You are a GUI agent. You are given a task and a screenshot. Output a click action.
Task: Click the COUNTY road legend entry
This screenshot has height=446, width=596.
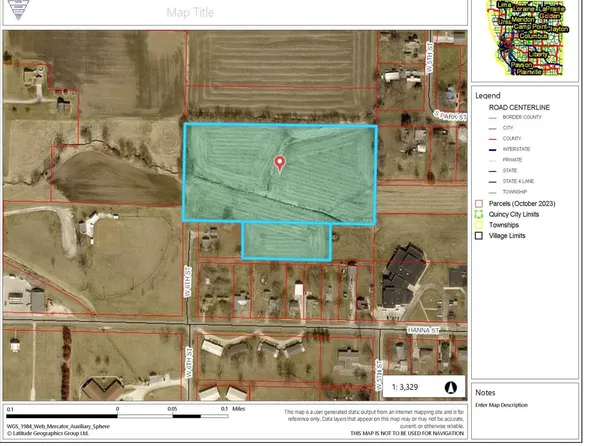click(x=512, y=138)
